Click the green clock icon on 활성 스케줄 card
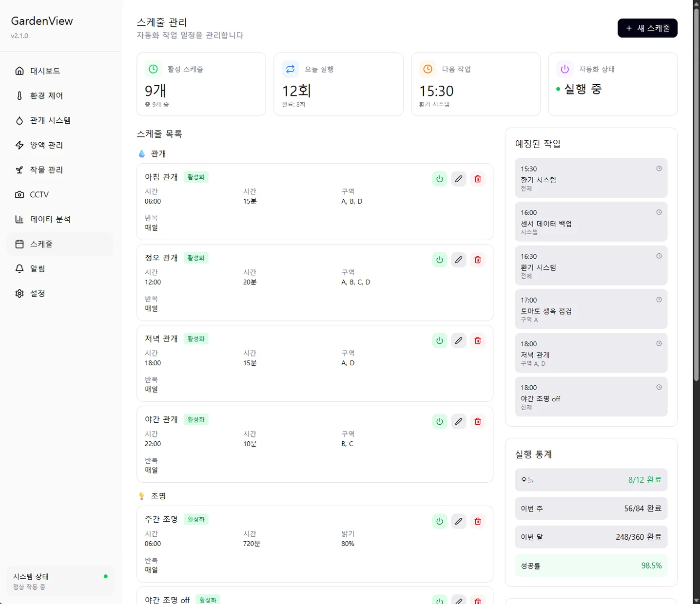700x604 pixels. 153,69
